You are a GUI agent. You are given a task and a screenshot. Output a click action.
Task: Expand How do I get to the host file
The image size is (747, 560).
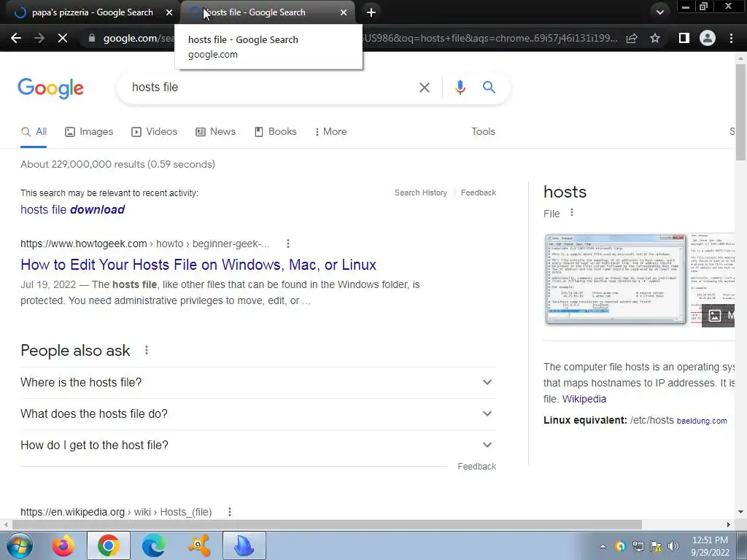[x=258, y=446]
